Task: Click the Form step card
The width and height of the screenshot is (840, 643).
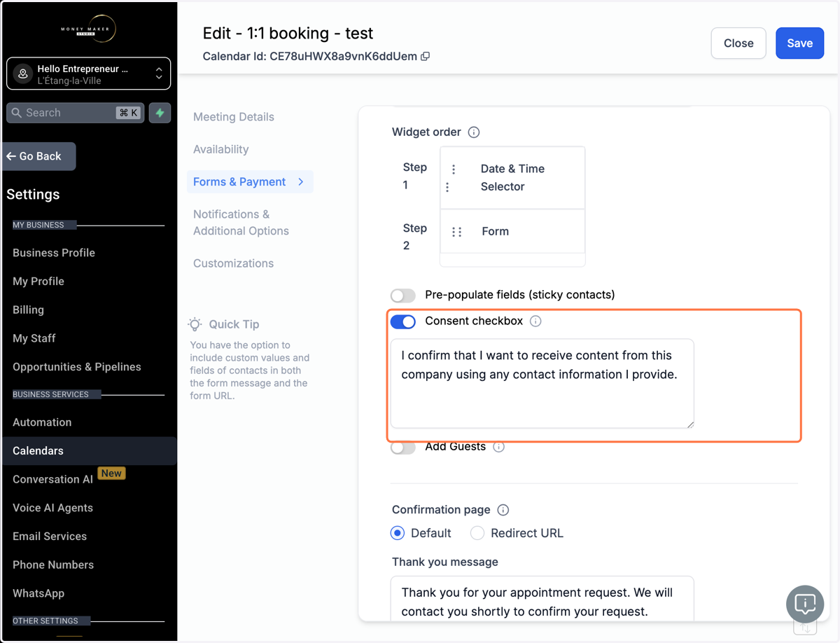Action: click(x=512, y=231)
